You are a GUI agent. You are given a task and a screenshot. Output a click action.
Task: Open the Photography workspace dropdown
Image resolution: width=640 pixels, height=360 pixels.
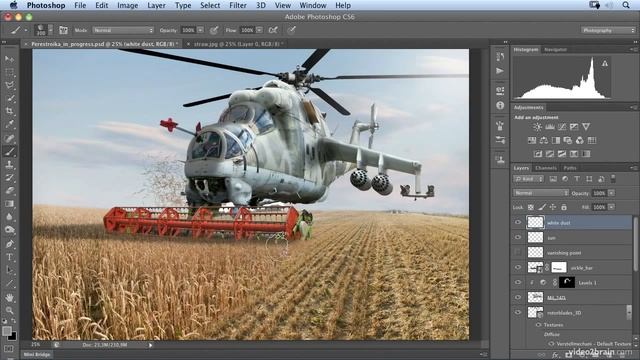point(608,30)
